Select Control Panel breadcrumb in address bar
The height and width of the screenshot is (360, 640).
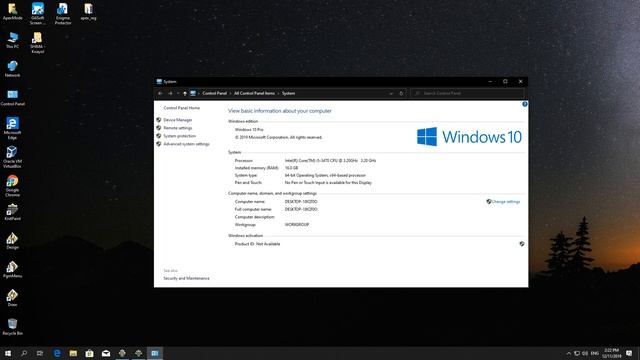click(x=215, y=93)
